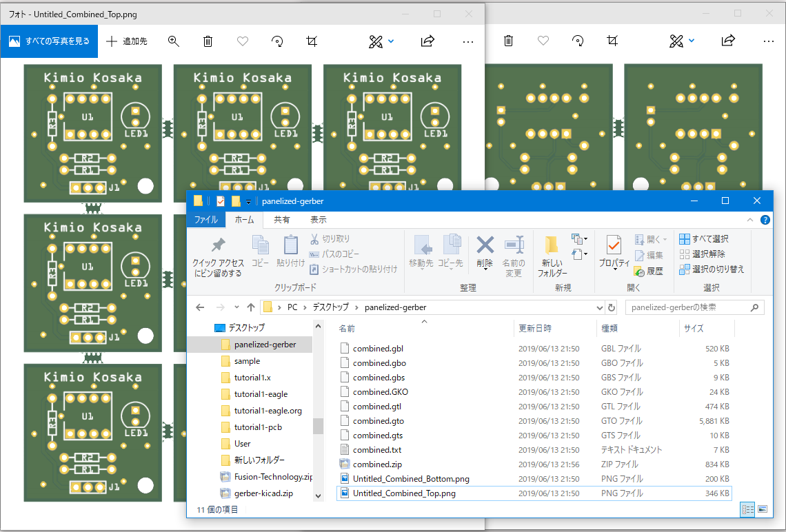The image size is (786, 532).
Task: Share the photo from front Photos window
Action: tap(427, 41)
